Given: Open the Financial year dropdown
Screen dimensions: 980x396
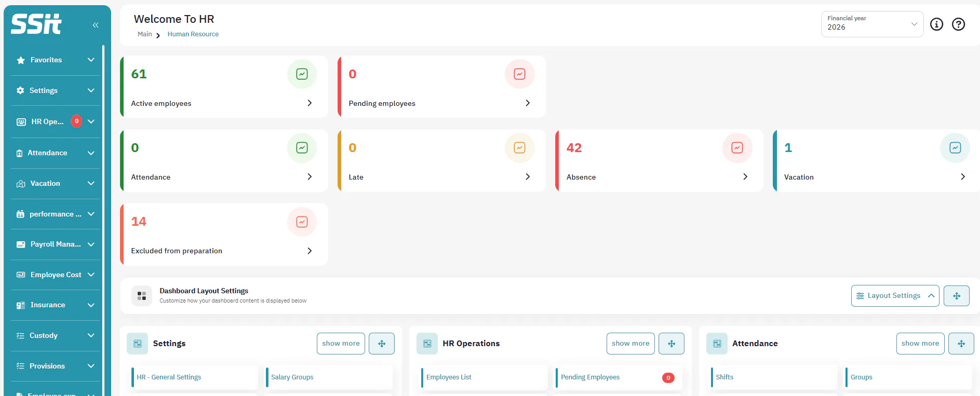Looking at the screenshot, I should coord(872,24).
